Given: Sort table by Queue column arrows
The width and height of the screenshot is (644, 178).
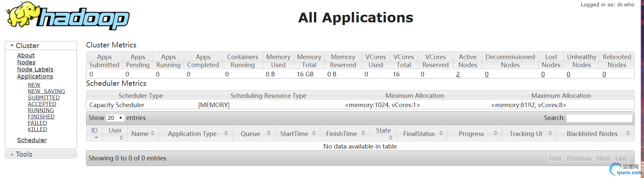Looking at the screenshot, I should [x=268, y=133].
